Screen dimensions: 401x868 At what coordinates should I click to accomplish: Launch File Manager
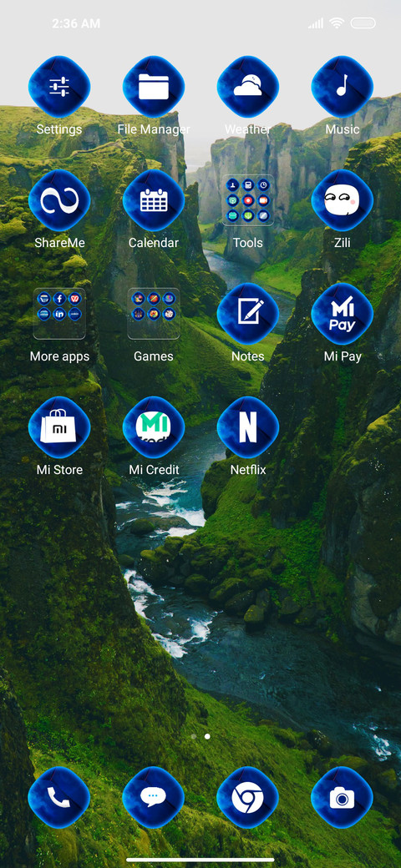(x=154, y=87)
